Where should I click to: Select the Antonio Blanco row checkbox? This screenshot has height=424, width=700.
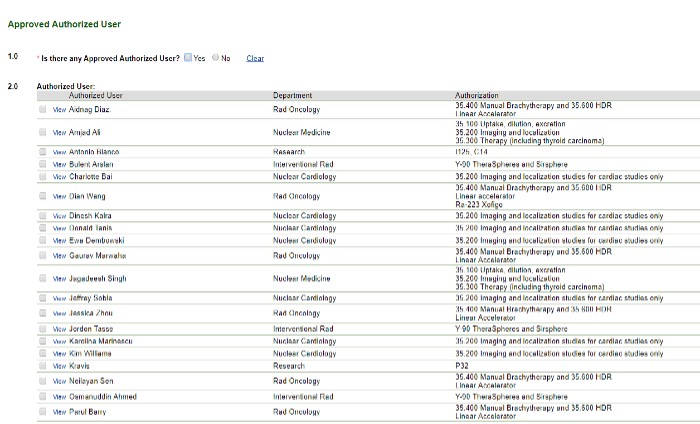point(43,152)
